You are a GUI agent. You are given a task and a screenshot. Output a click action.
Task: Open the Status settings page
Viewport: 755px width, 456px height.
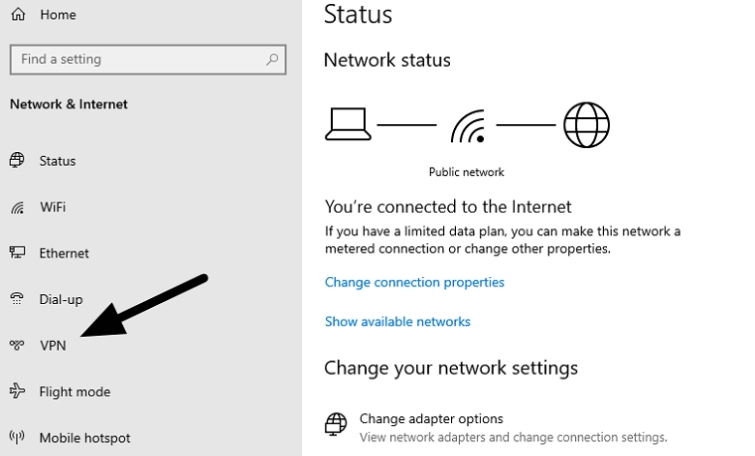pyautogui.click(x=57, y=161)
